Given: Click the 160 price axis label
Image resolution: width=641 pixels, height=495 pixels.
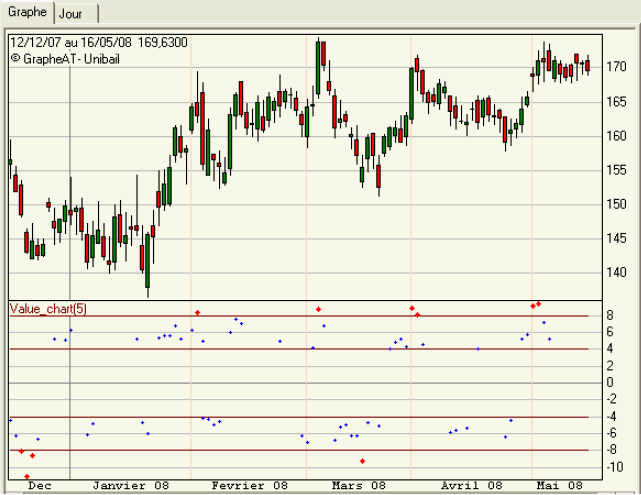Looking at the screenshot, I should tap(616, 136).
